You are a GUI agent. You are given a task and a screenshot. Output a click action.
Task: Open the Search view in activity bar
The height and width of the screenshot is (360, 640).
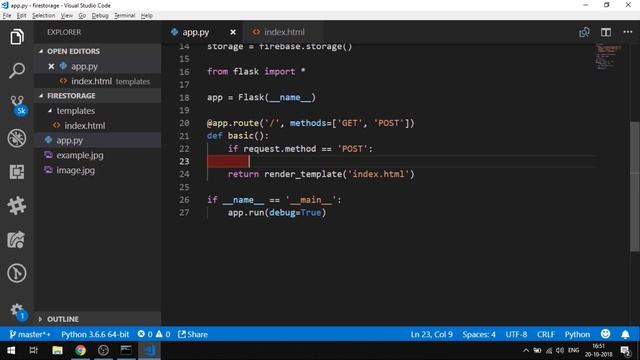17,70
